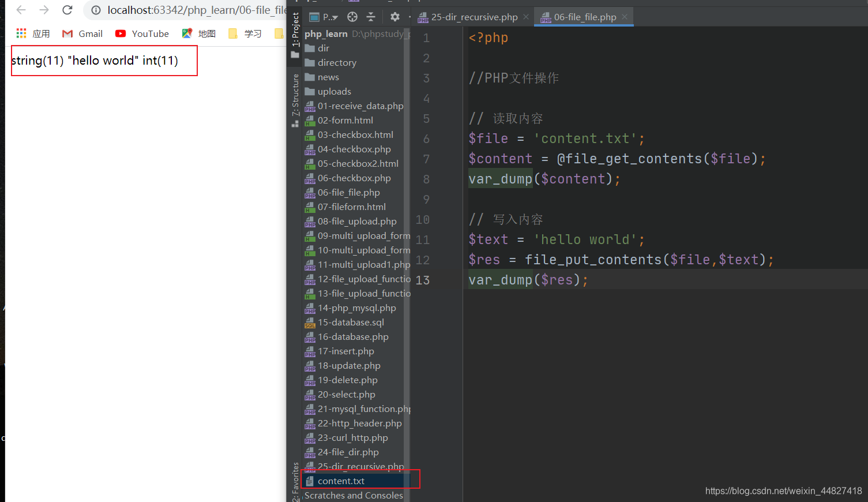Expand the directory folder
The image size is (868, 502).
point(330,62)
